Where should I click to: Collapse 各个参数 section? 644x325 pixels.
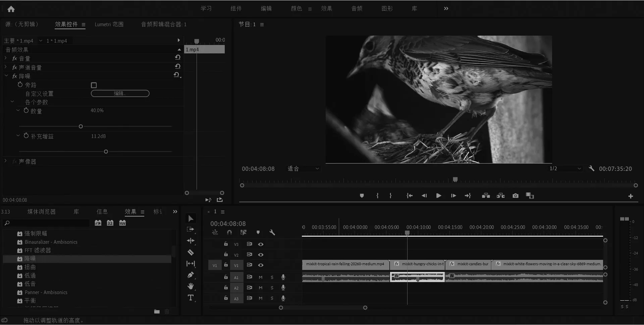(12, 102)
